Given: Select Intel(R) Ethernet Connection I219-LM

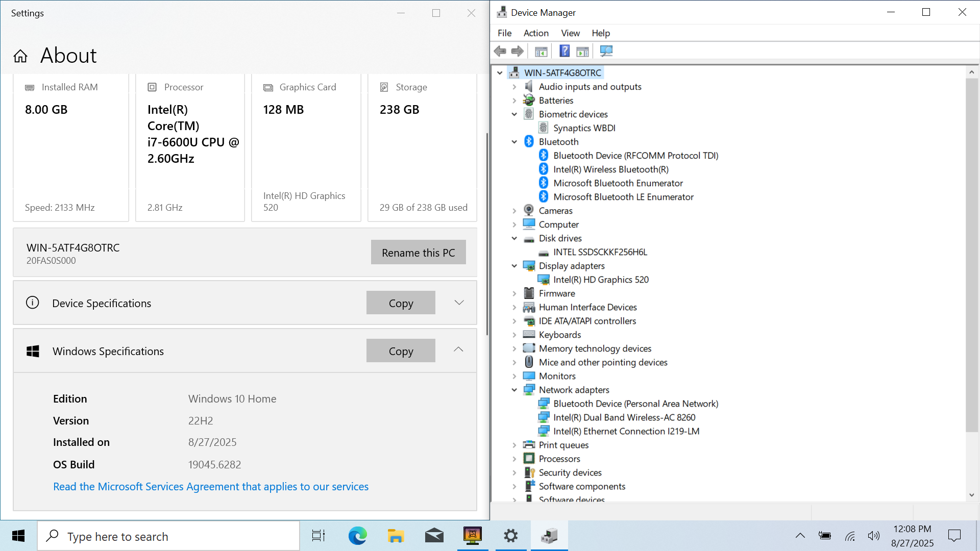Looking at the screenshot, I should [x=626, y=431].
